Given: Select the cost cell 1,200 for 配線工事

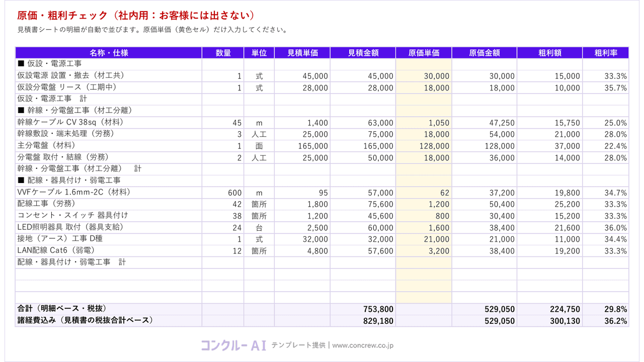Looking at the screenshot, I should click(424, 205).
